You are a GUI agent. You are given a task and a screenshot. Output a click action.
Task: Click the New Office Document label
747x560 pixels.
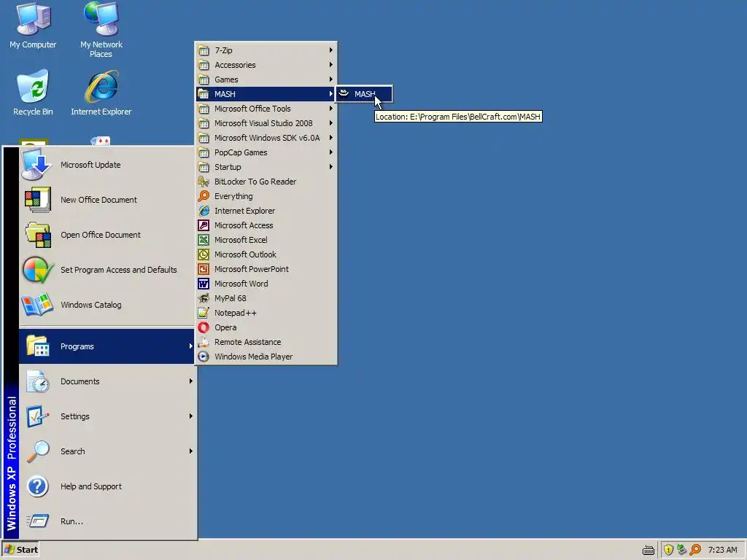[x=98, y=200]
